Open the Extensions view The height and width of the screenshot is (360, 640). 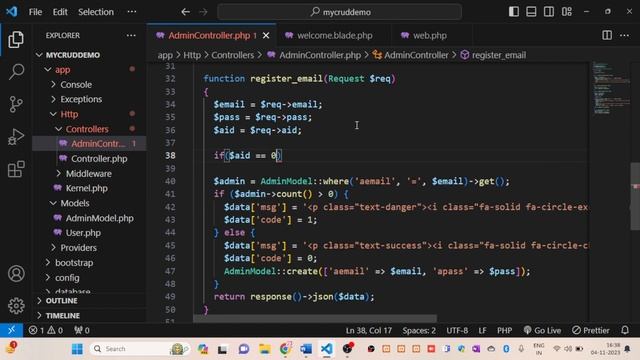point(16,169)
